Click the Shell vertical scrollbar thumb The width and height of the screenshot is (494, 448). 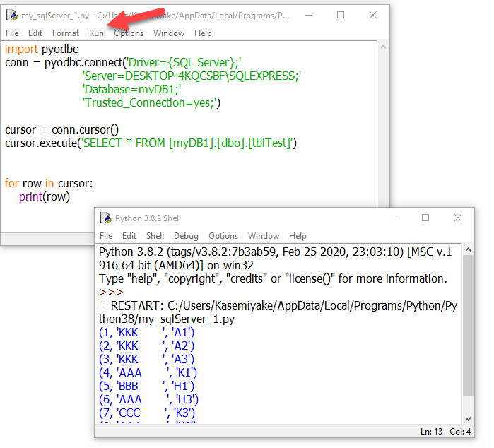coord(468,326)
